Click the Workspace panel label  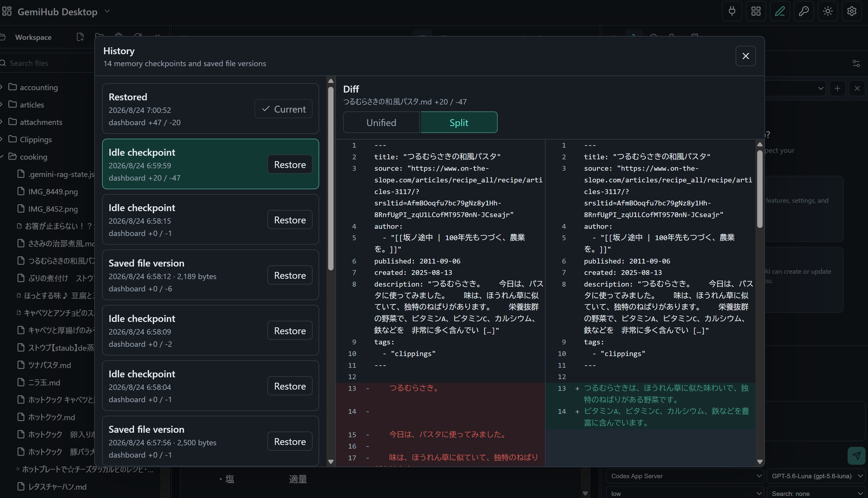click(x=33, y=37)
